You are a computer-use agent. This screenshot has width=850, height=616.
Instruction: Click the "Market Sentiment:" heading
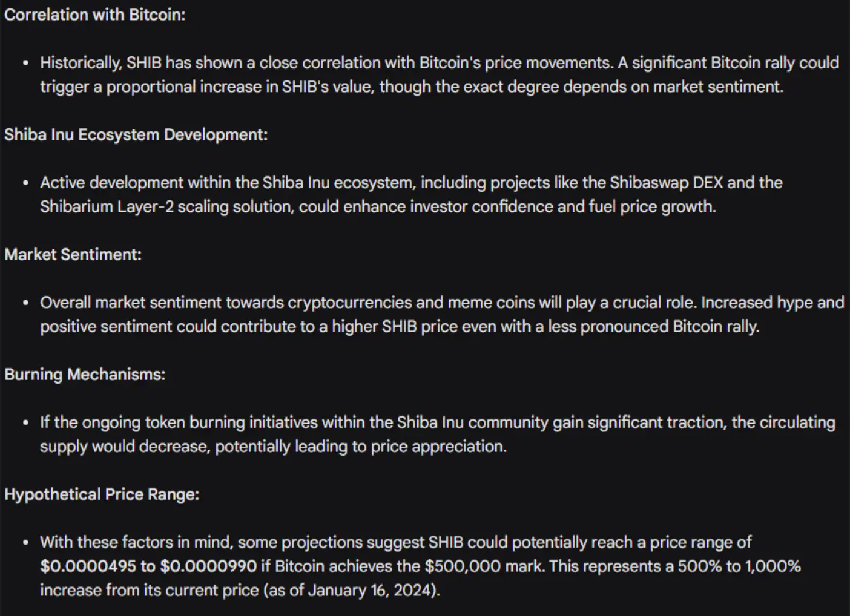coord(73,254)
